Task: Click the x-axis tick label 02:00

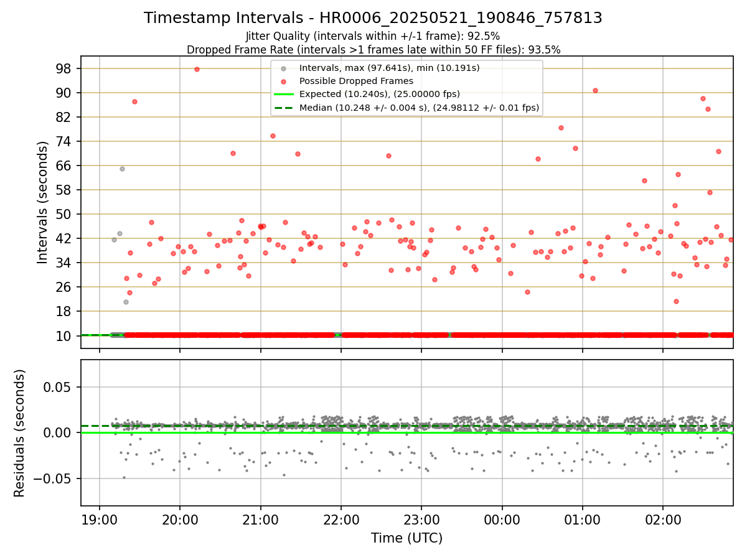Action: (663, 519)
